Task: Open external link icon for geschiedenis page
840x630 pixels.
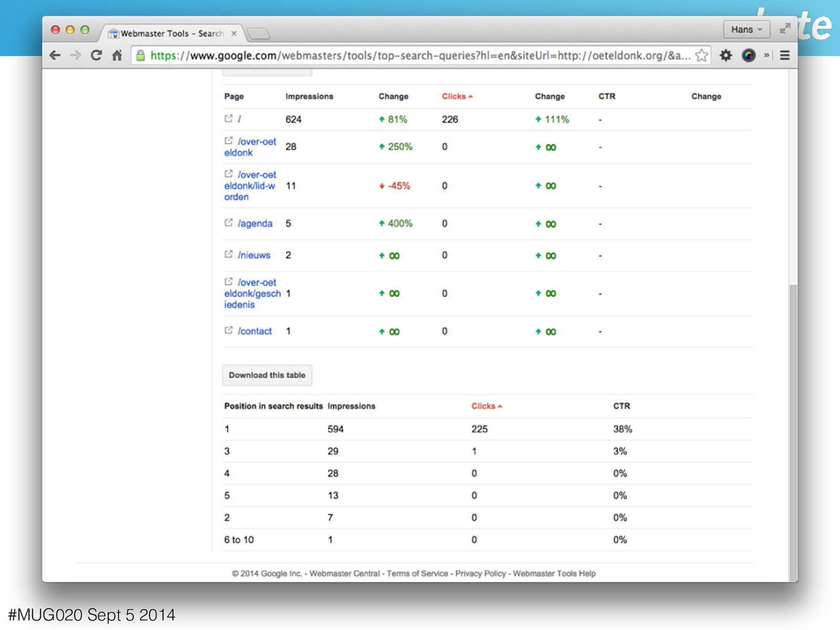Action: click(x=228, y=281)
